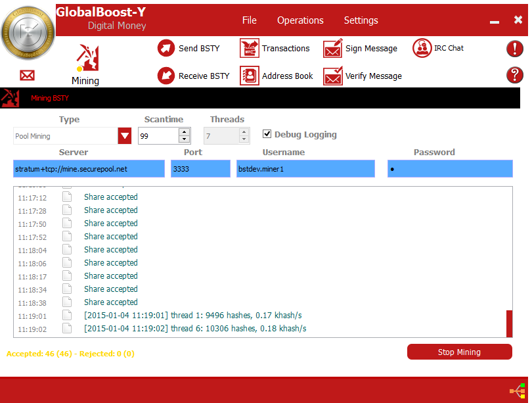Close the GlobalBoost-Y window

[x=518, y=20]
